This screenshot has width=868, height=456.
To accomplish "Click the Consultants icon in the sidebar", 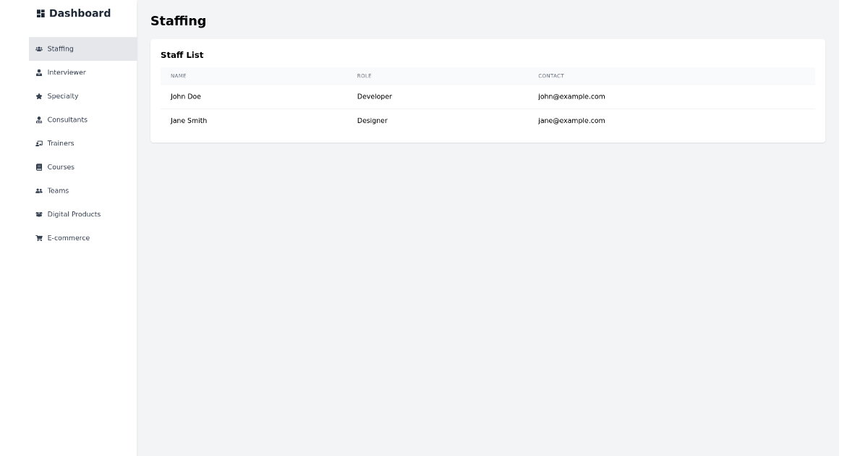I will (38, 119).
